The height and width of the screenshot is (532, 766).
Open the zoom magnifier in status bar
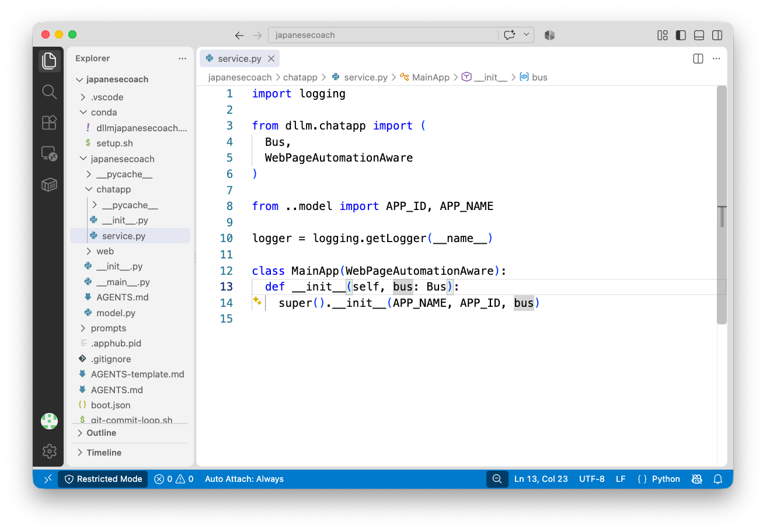click(497, 479)
